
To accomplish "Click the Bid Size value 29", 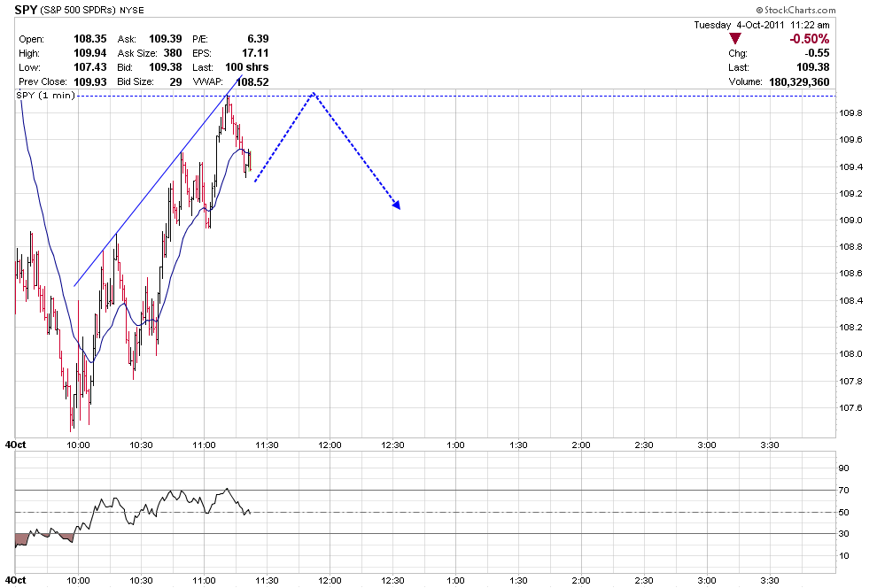I will coord(176,81).
